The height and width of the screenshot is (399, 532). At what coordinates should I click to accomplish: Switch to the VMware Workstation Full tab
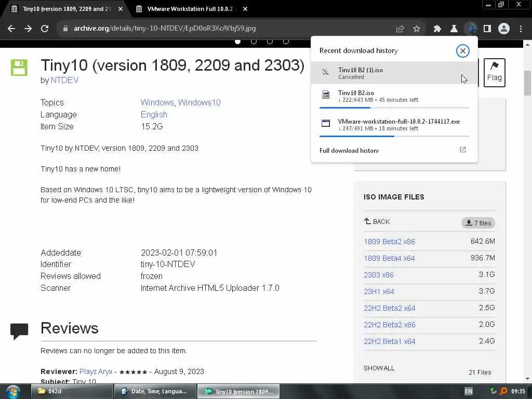point(190,9)
